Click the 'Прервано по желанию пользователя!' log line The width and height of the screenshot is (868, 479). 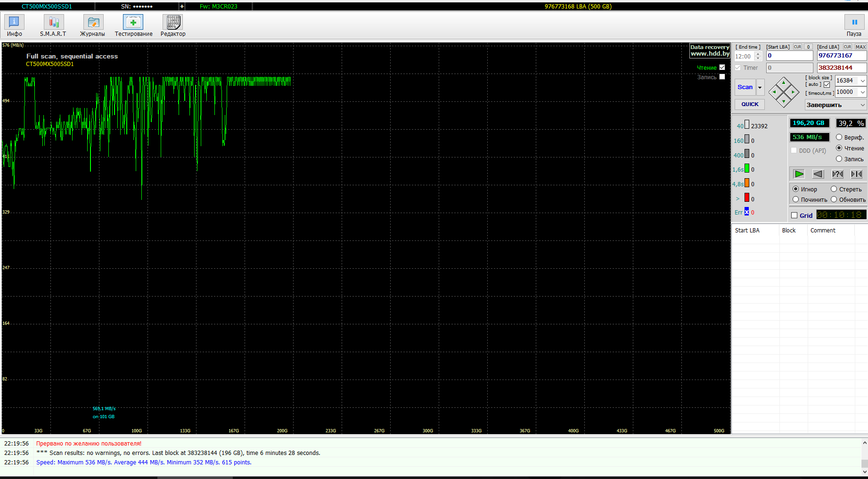[89, 444]
